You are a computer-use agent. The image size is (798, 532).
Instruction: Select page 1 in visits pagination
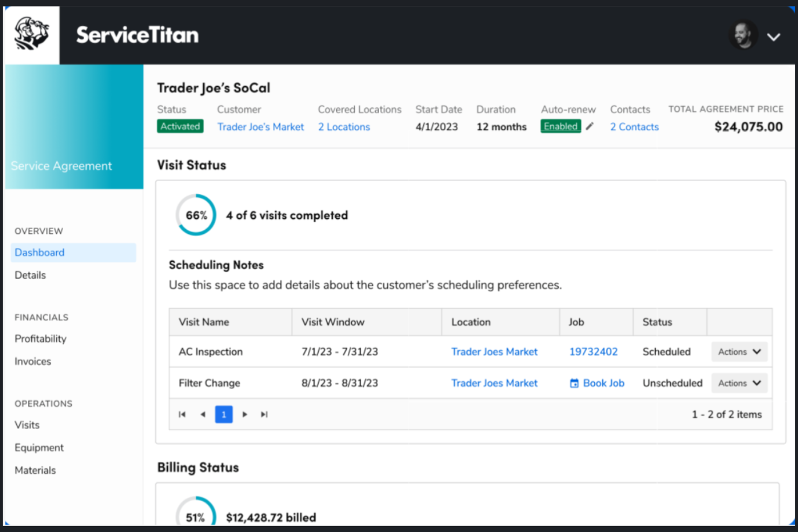[224, 414]
